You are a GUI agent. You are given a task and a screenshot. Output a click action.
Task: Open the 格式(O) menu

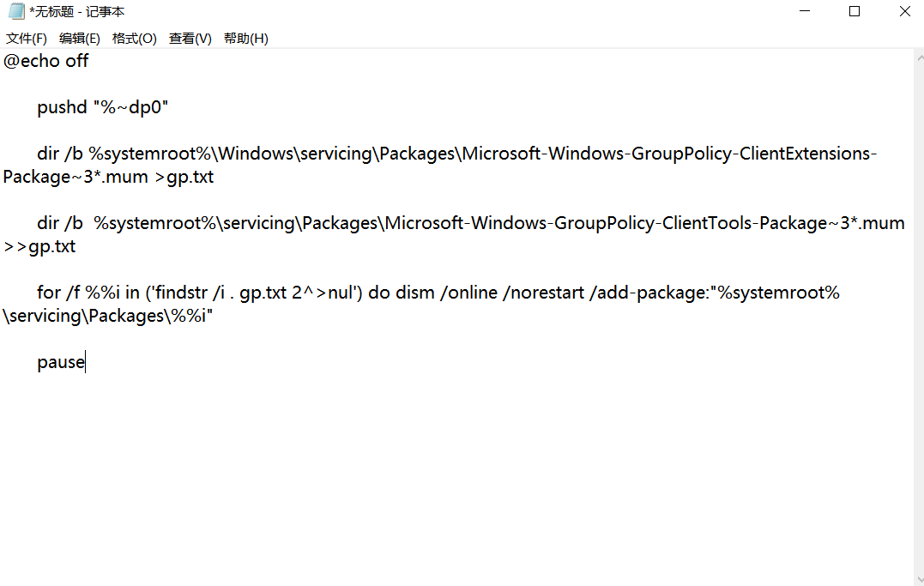tap(135, 38)
